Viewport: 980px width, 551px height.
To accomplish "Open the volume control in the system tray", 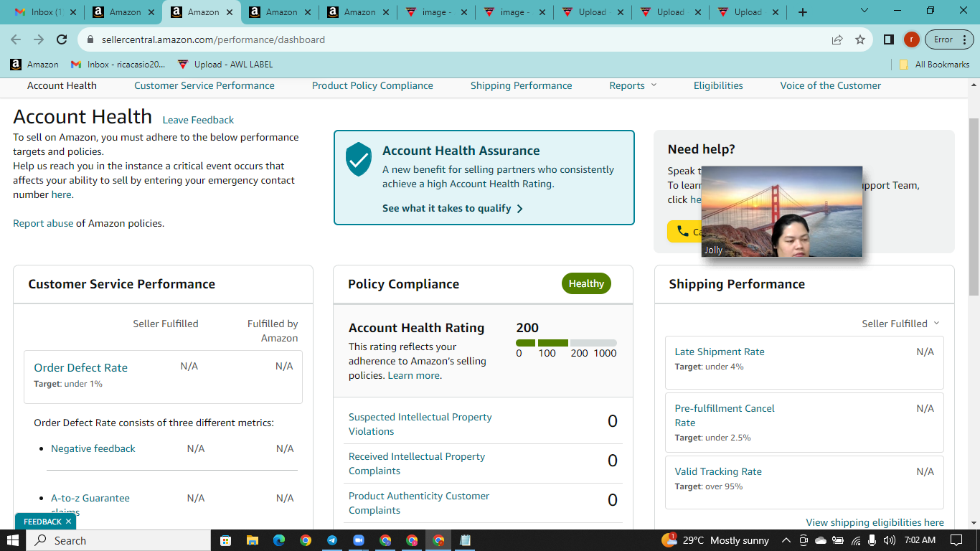I will pyautogui.click(x=890, y=540).
